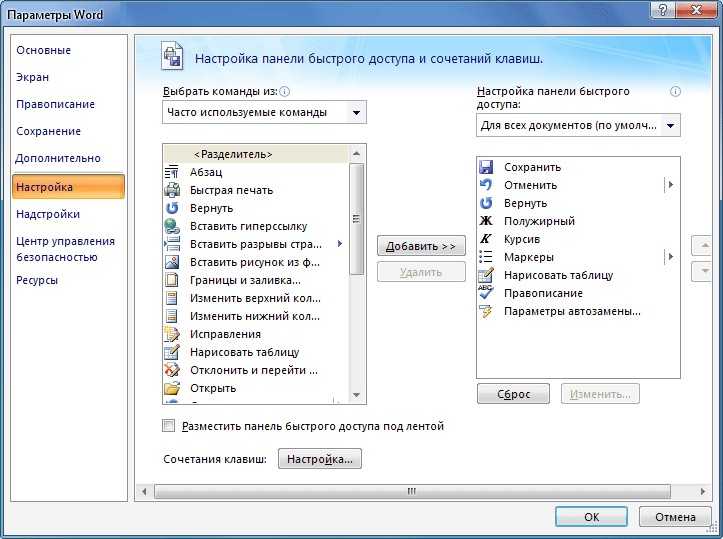The width and height of the screenshot is (723, 539).
Task: Click the Вставить гиперссылку globe icon
Action: coord(172,226)
